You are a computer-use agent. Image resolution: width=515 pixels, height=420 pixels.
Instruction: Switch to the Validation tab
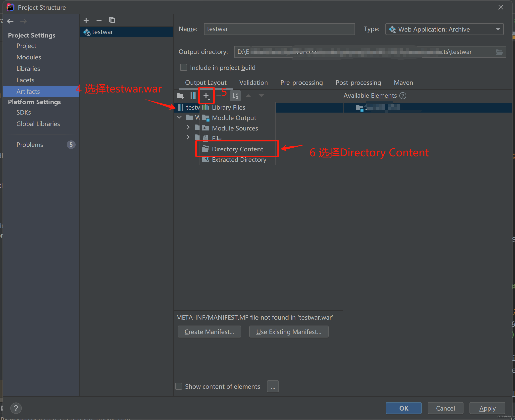[x=253, y=82]
